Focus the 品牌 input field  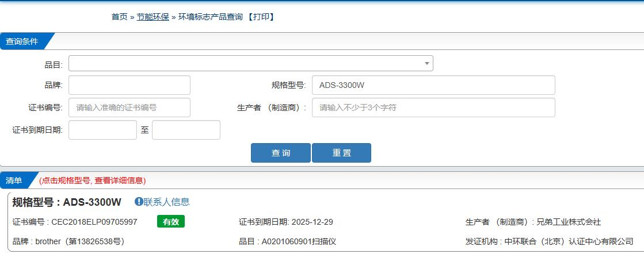coord(129,85)
